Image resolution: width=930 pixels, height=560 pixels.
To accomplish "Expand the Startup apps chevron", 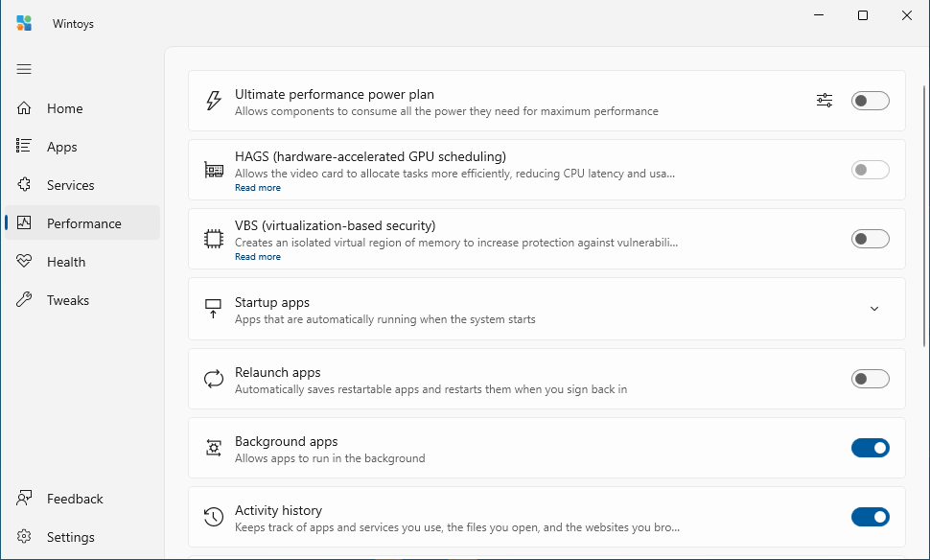I will [x=874, y=309].
